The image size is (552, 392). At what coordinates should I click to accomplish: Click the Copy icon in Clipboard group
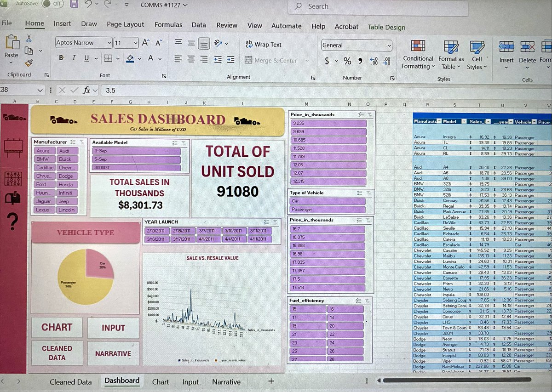click(x=29, y=50)
